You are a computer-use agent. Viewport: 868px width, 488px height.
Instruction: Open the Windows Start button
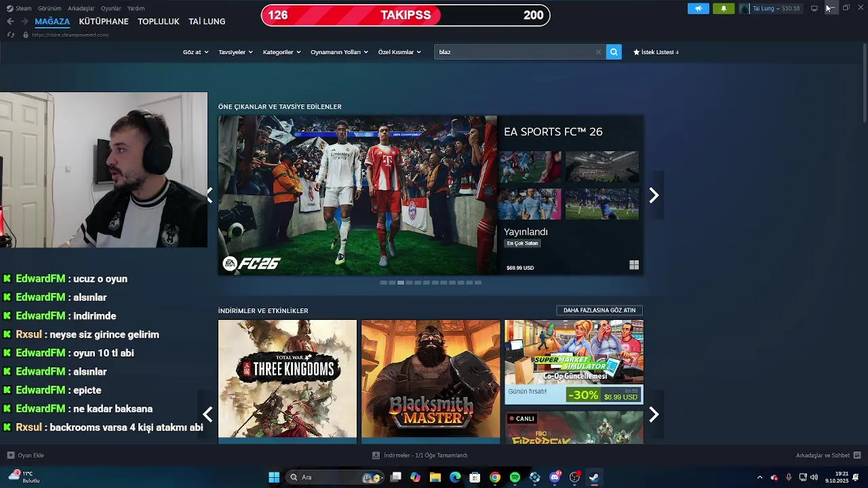[274, 477]
